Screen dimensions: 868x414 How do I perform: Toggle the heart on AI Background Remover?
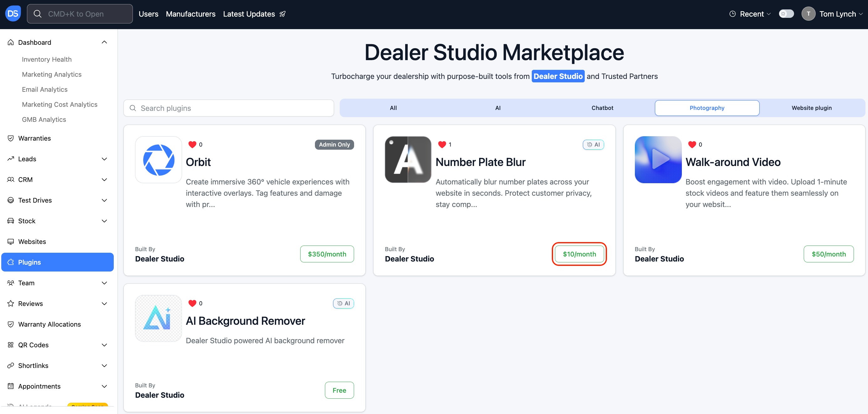click(192, 303)
